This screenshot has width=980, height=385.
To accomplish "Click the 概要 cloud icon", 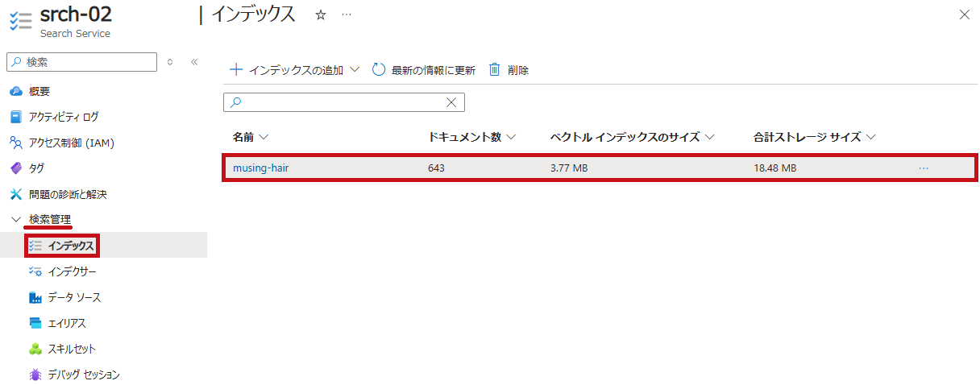I will [15, 91].
